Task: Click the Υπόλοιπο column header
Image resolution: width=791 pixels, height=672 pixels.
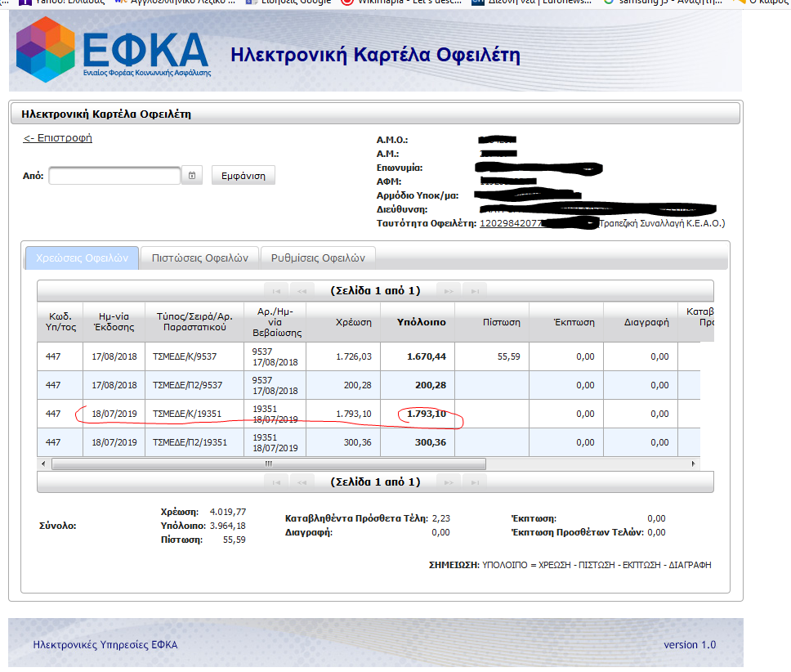Action: point(421,322)
